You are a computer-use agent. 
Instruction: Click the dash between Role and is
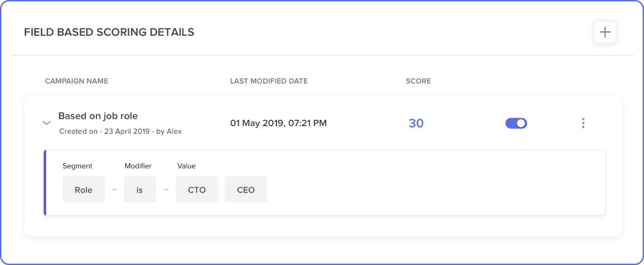114,189
